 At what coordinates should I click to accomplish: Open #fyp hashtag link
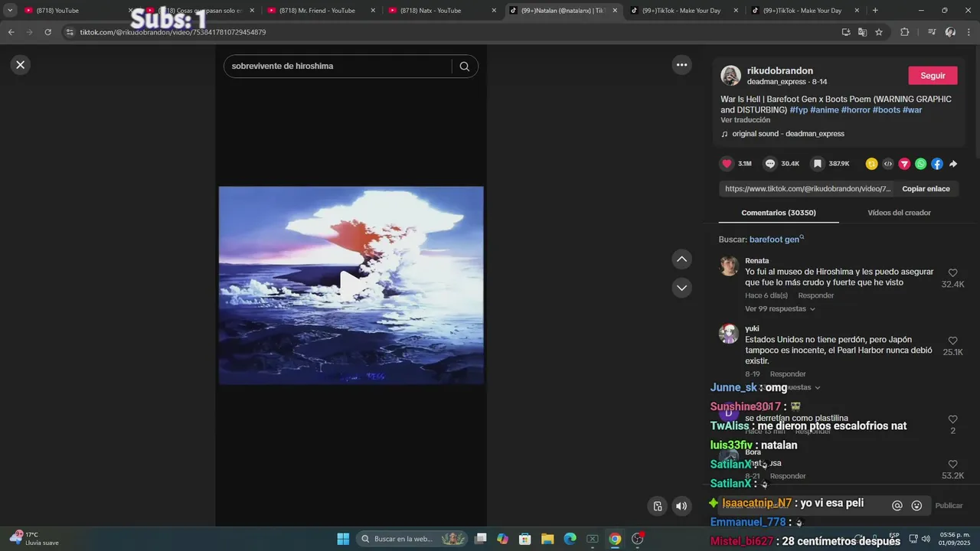click(799, 110)
